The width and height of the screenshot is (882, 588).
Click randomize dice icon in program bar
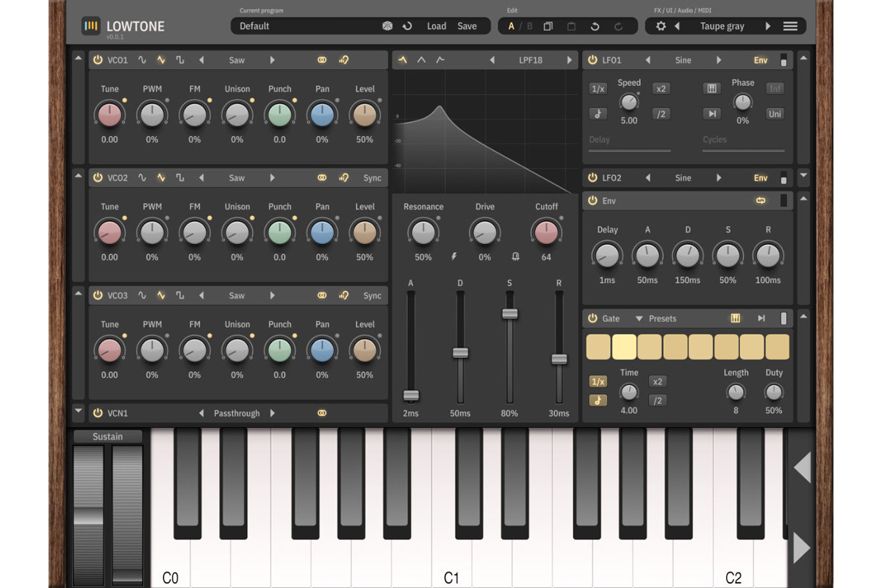pos(387,26)
